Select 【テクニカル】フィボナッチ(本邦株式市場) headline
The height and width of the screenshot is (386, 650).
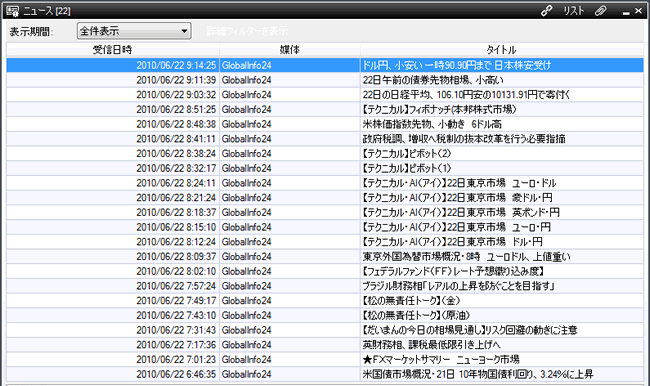click(x=439, y=109)
